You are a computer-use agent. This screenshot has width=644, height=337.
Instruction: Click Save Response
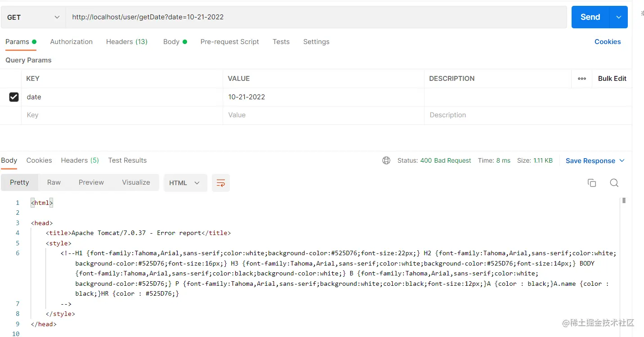click(x=590, y=161)
